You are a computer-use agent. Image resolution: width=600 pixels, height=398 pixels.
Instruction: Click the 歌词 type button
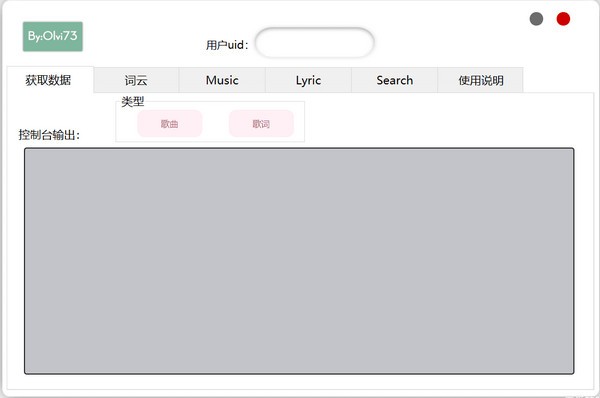pos(261,124)
